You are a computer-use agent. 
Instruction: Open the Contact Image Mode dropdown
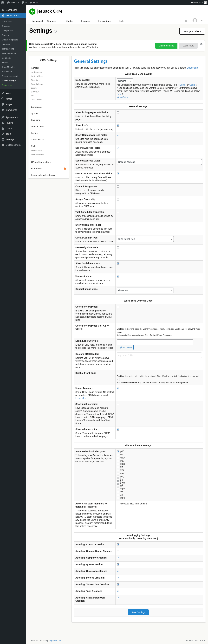point(145,290)
